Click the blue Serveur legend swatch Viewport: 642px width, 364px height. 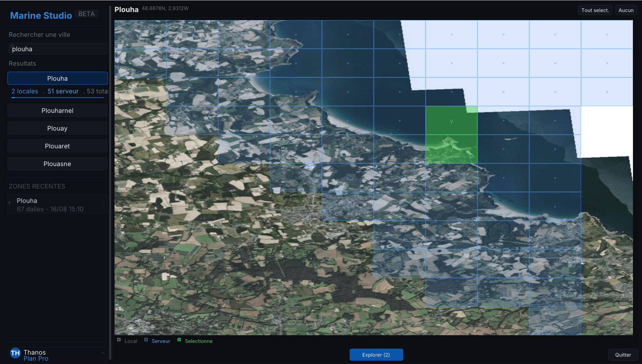coord(146,340)
